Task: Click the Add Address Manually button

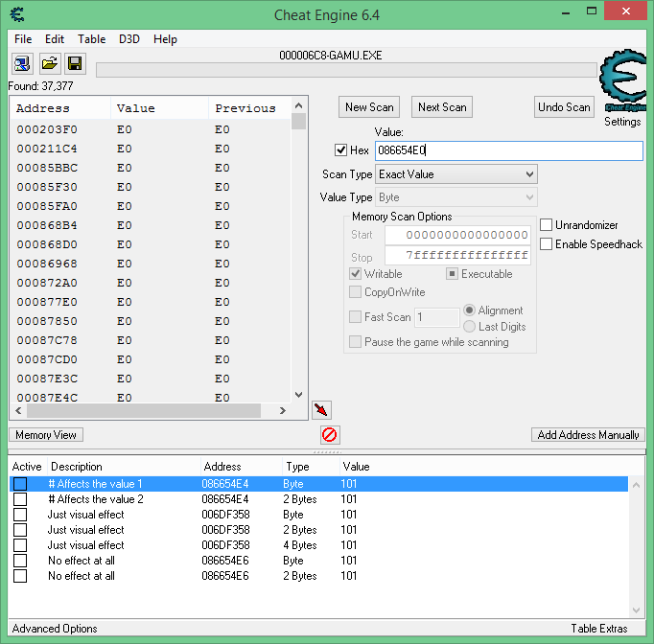Action: [588, 435]
